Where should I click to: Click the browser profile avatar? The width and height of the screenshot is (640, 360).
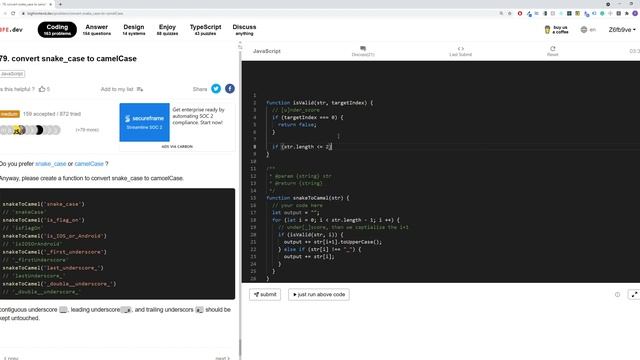635,13
